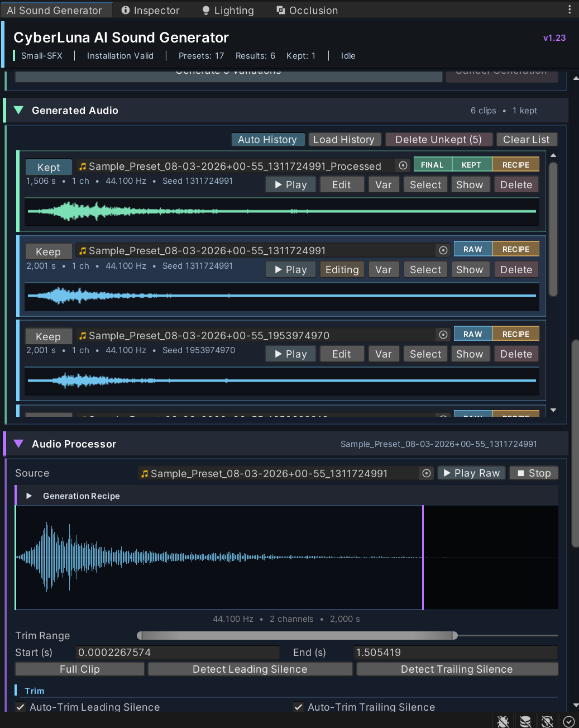Image resolution: width=579 pixels, height=728 pixels.
Task: Click object picker for clip 1311724991 raw row
Action: [x=443, y=250]
